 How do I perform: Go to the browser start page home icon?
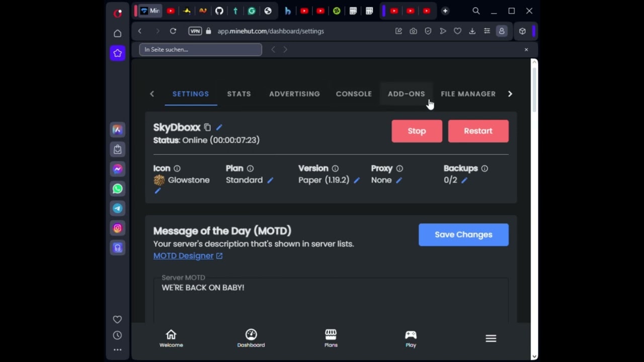tap(117, 33)
